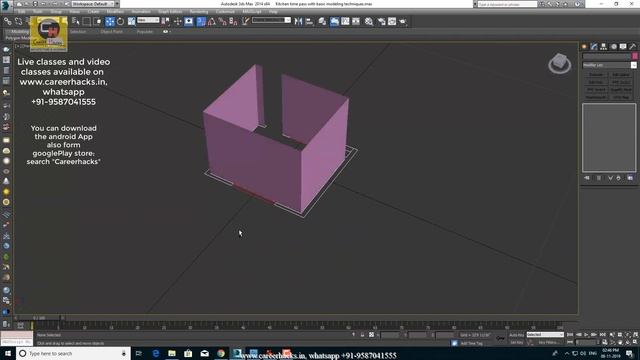
Task: Open the Rendering menu
Action: pos(199,12)
